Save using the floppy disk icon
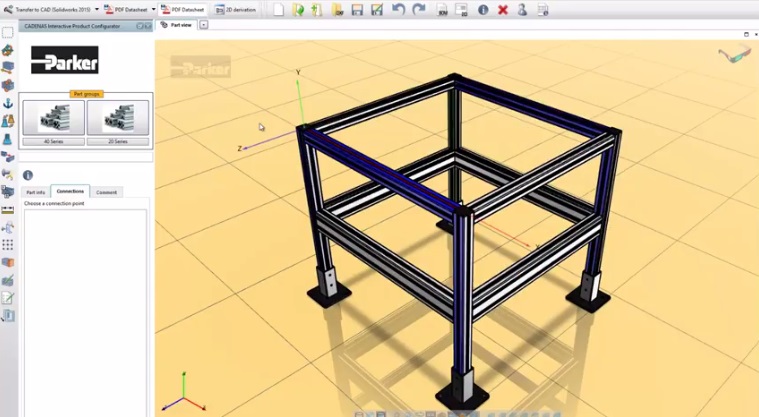 pyautogui.click(x=357, y=9)
